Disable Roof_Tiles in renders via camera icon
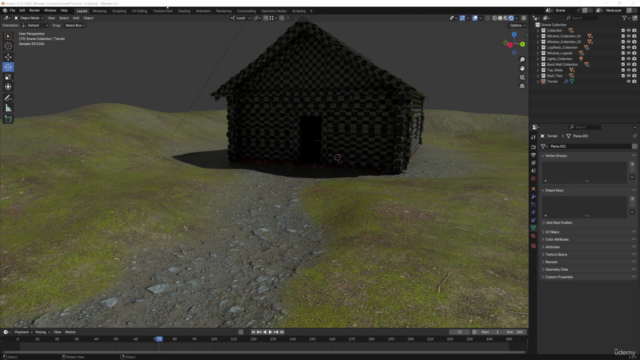The image size is (640, 360). click(634, 76)
